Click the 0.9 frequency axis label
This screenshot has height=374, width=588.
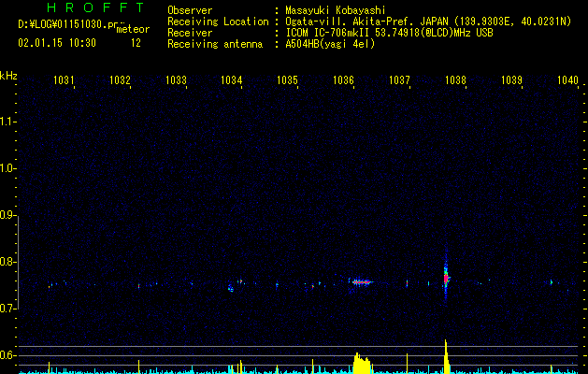pos(7,215)
